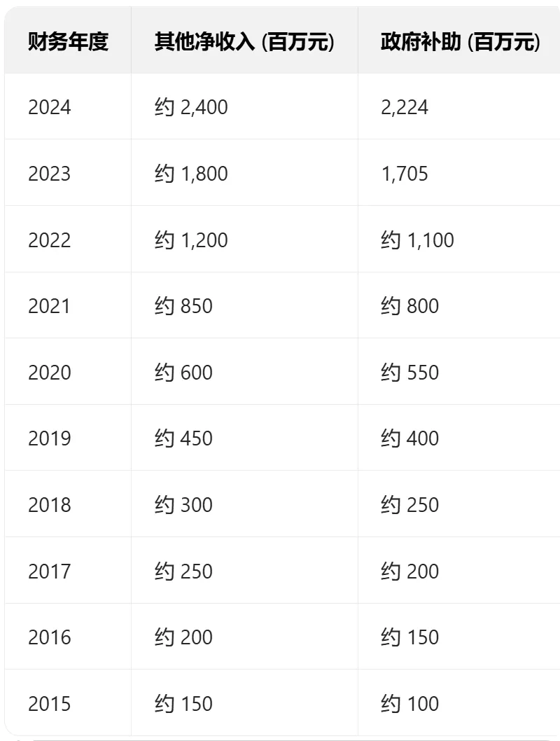Select the 2023 fiscal year cell
Screen dimensions: 560x741
(x=50, y=174)
